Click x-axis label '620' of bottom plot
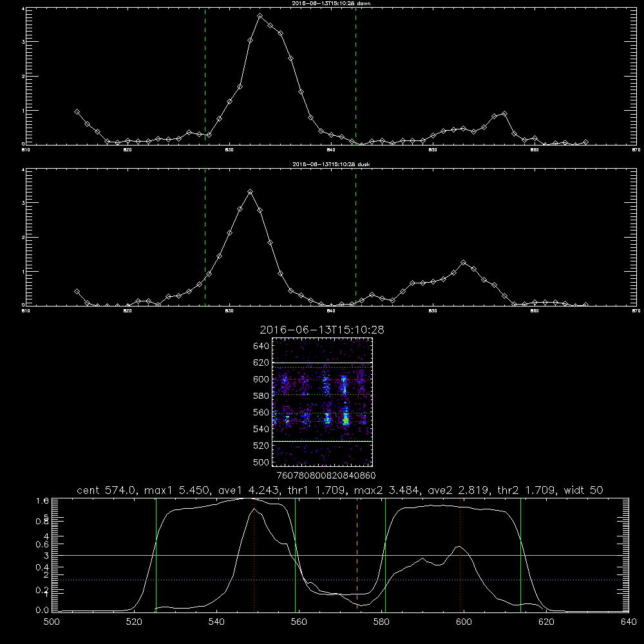Viewport: 644px width, 644px height. click(x=546, y=622)
